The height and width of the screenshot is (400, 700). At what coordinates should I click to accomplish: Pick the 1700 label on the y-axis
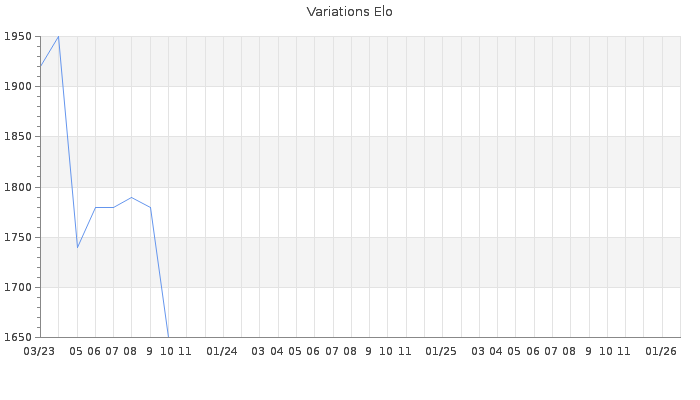19,288
